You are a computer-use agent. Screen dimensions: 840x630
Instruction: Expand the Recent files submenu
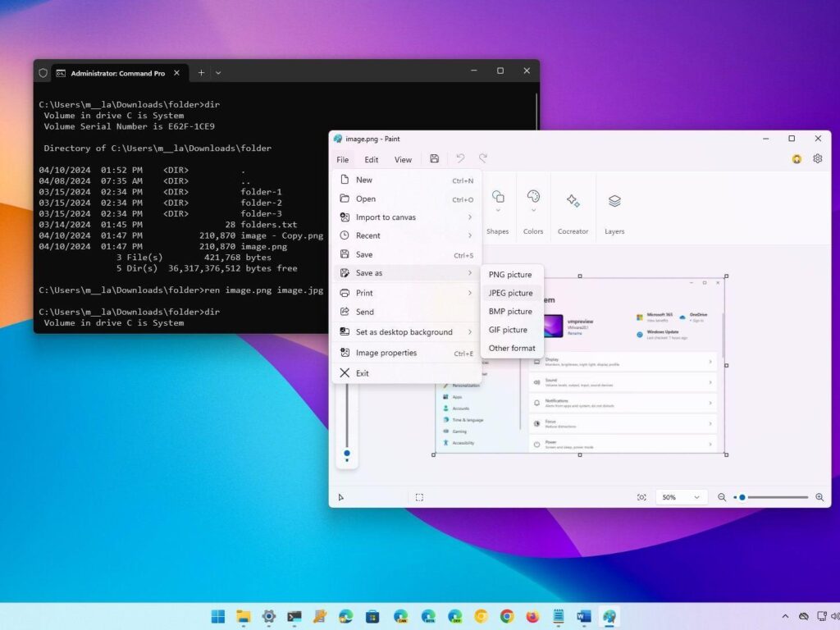[x=407, y=235]
